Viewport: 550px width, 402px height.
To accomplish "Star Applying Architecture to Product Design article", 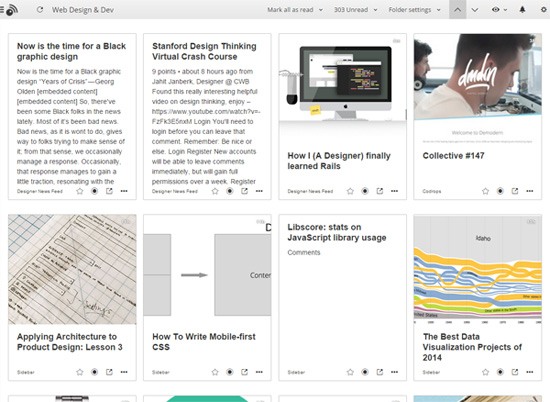I will pos(80,372).
